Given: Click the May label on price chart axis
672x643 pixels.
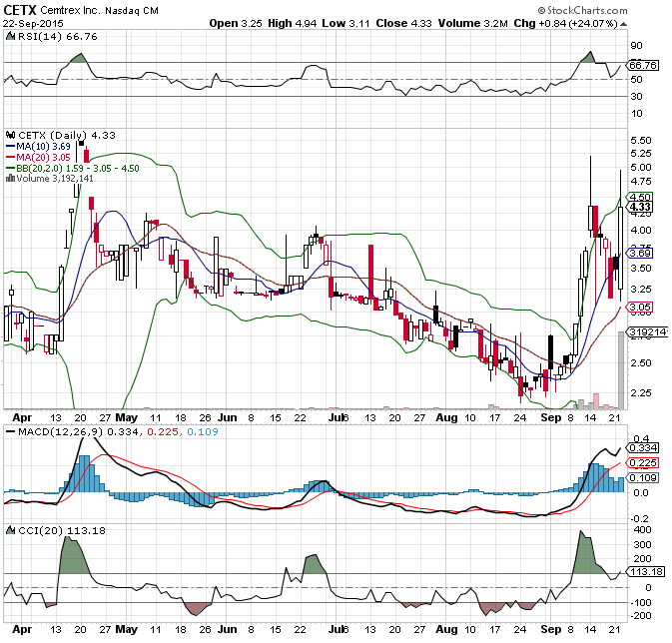Looking at the screenshot, I should pos(127,417).
